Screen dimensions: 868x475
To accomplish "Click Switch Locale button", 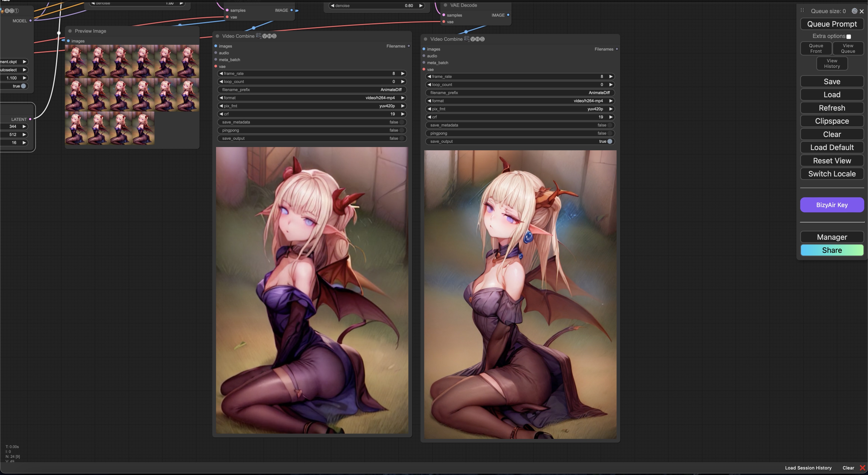I will point(832,174).
